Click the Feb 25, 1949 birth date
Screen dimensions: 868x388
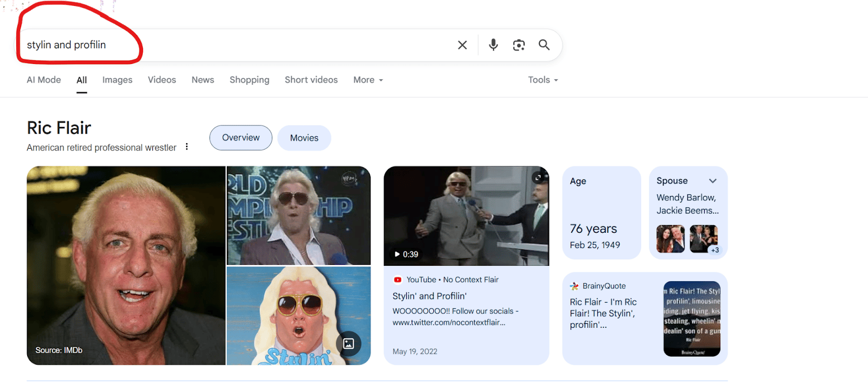point(595,245)
